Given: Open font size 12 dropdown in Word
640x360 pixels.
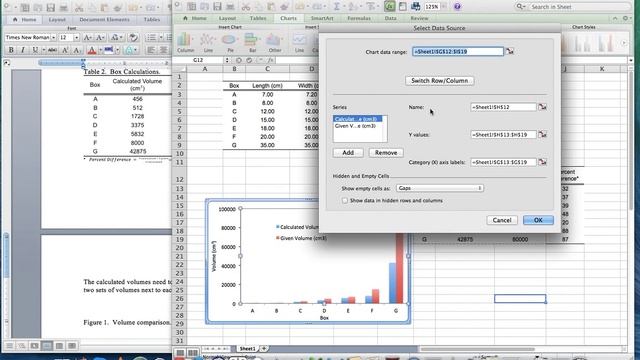Looking at the screenshot, I should pyautogui.click(x=76, y=38).
